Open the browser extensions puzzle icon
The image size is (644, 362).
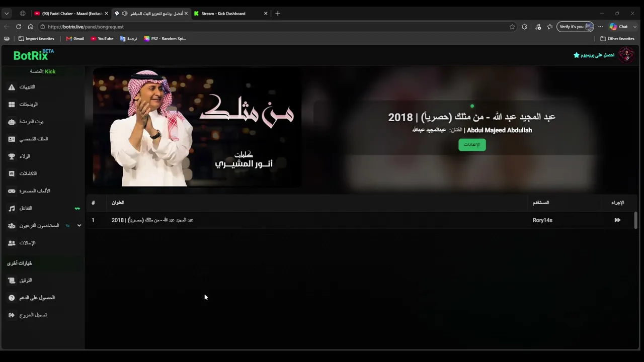524,27
